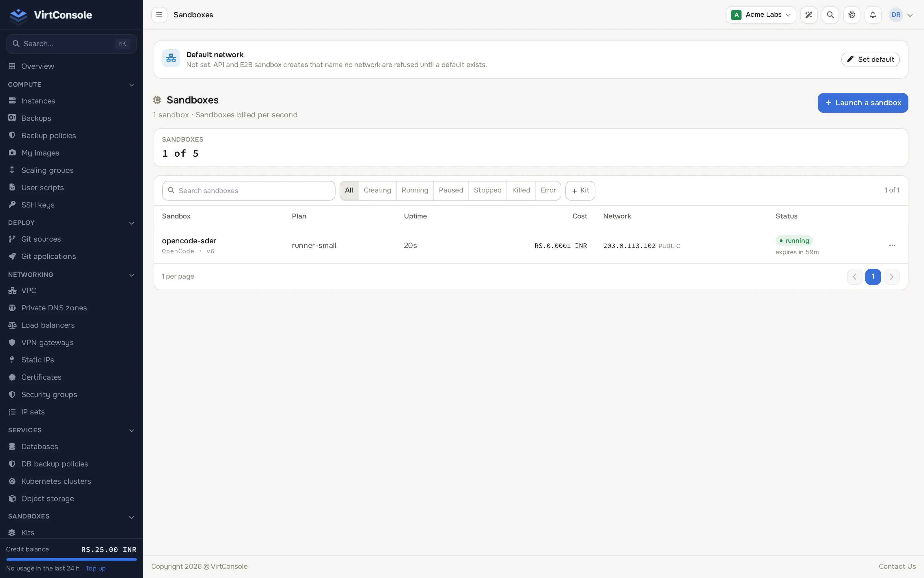Click the Top up link
This screenshot has width=924, height=578.
tap(96, 568)
